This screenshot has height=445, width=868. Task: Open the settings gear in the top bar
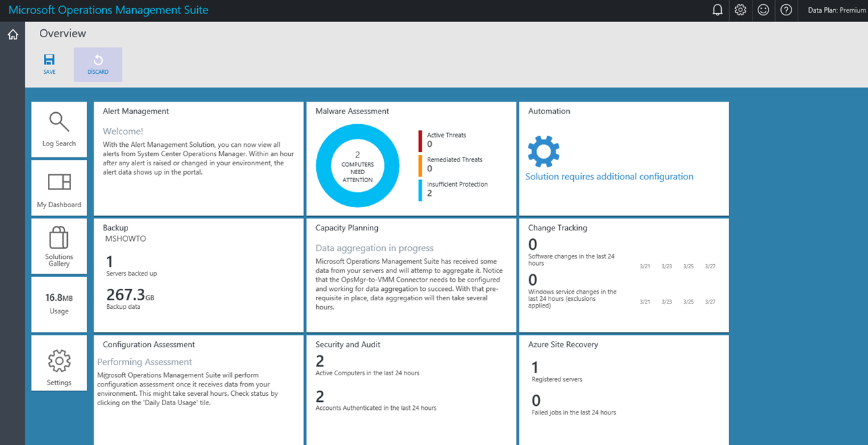740,10
